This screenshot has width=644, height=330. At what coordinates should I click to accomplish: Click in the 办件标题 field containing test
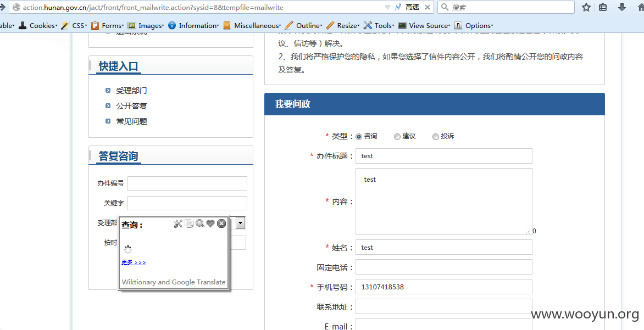click(444, 156)
